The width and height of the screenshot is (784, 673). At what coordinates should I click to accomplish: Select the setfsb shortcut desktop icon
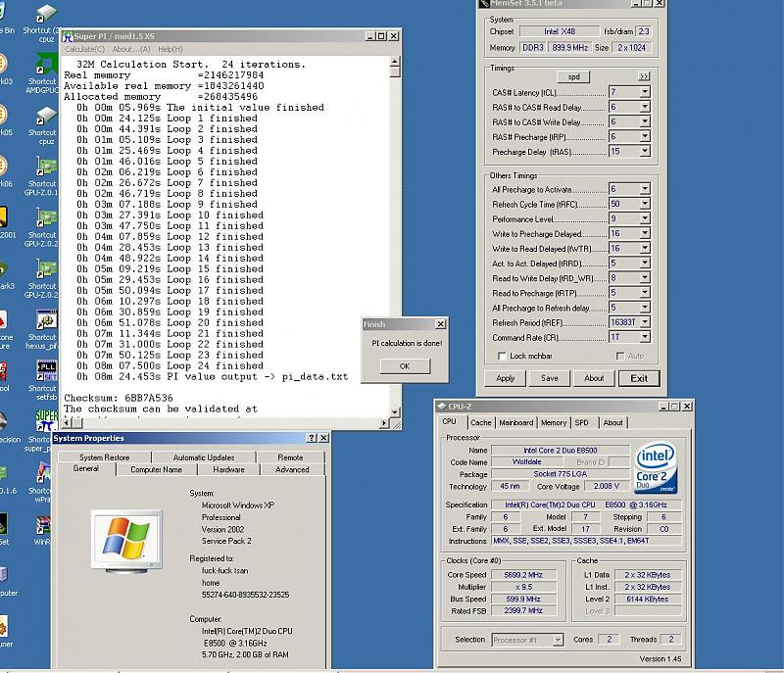tap(46, 371)
